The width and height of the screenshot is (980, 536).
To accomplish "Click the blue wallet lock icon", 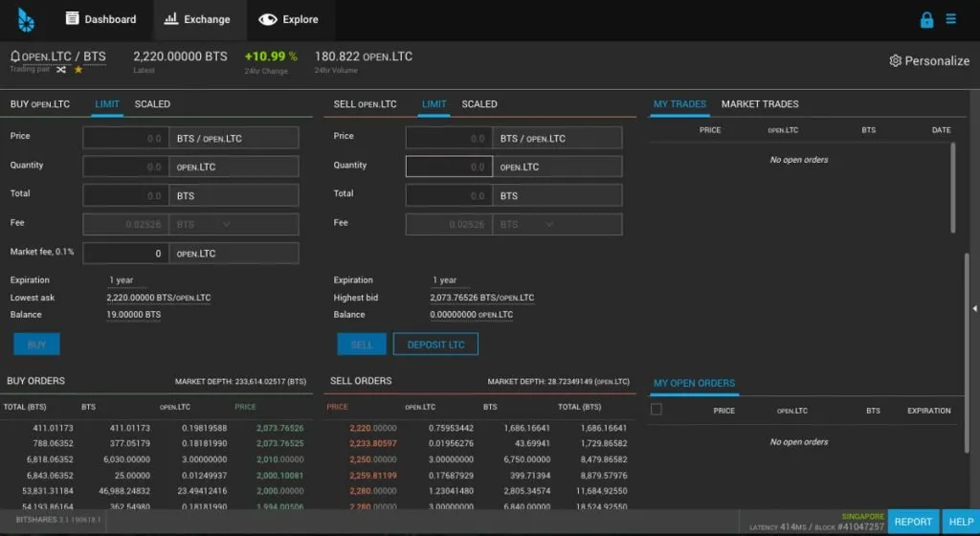I will point(926,19).
